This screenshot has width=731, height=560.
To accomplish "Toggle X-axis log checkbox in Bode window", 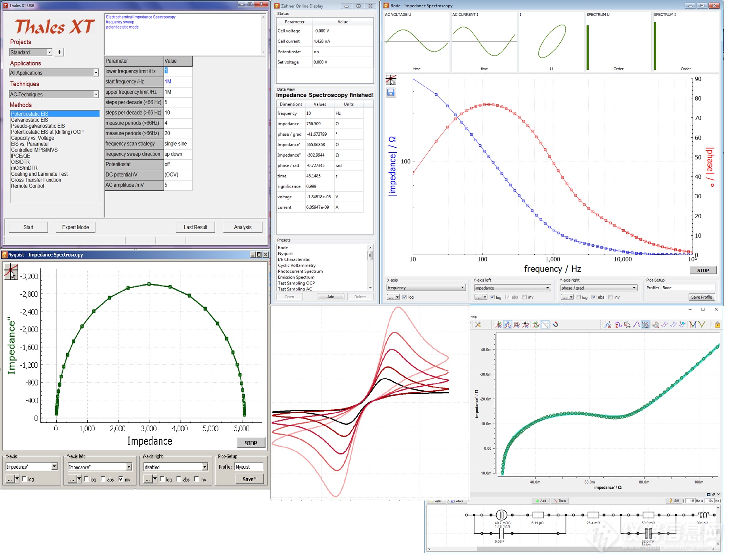I will pyautogui.click(x=404, y=297).
